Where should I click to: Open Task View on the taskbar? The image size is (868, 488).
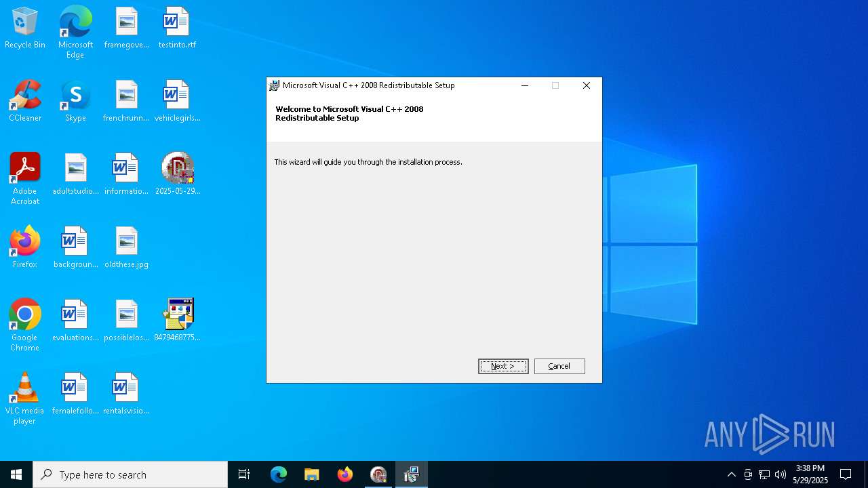point(244,474)
